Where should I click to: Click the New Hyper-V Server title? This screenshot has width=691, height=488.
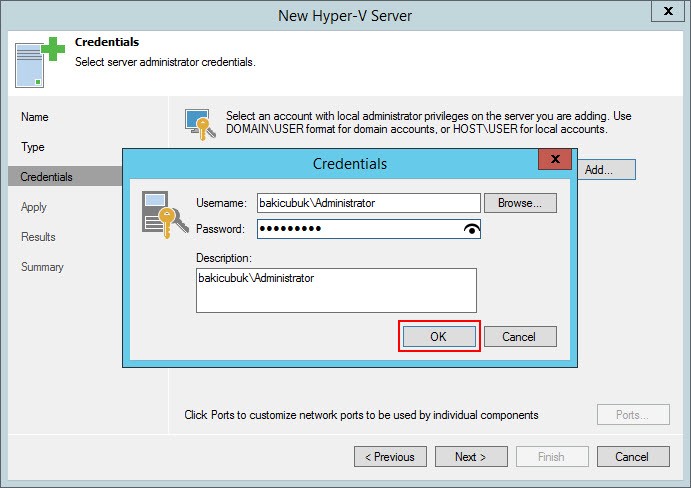[x=345, y=16]
